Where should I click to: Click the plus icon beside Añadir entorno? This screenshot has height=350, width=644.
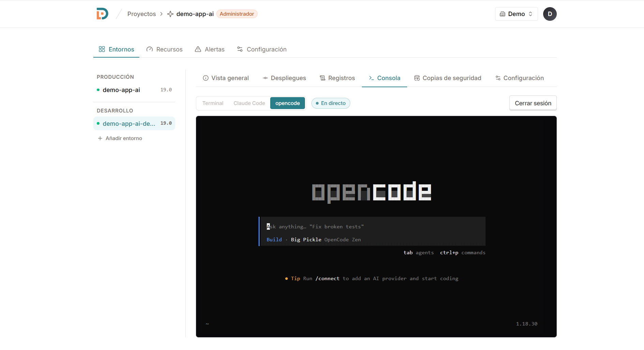(100, 138)
